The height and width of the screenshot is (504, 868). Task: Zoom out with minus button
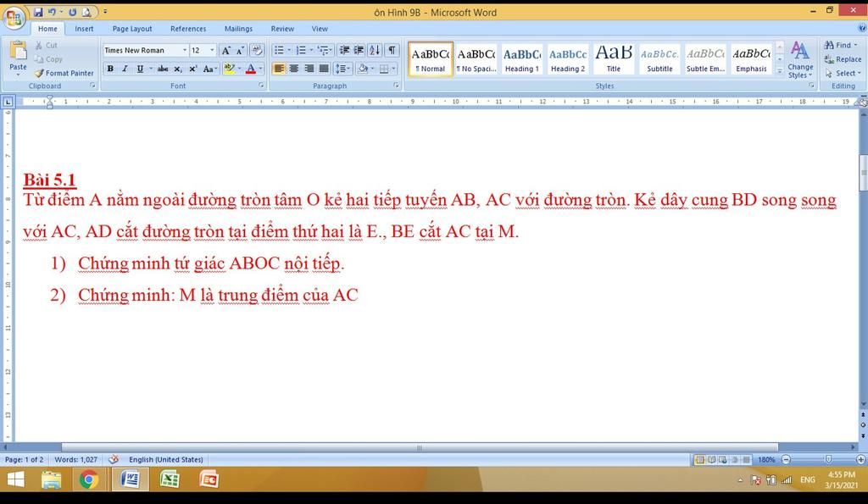786,460
